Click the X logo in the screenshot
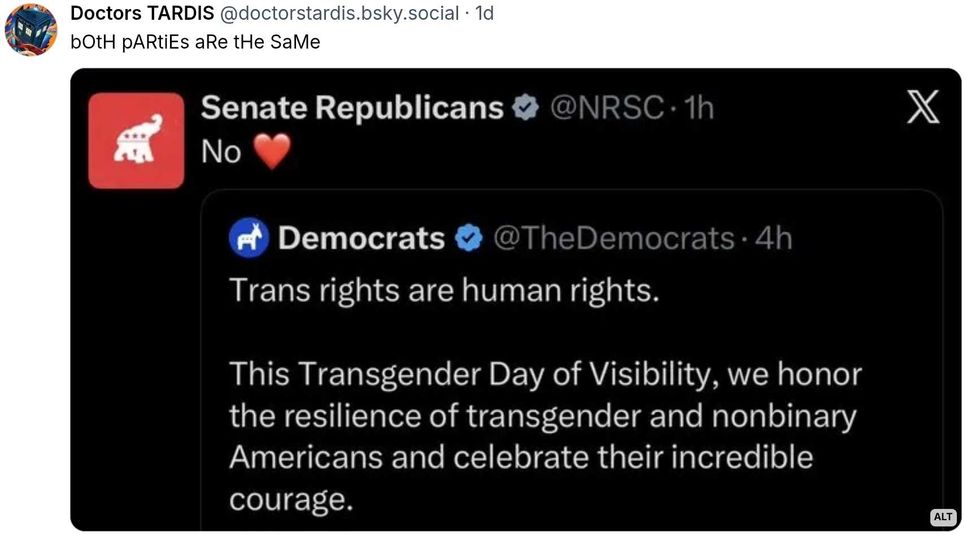The image size is (980, 540). (922, 108)
